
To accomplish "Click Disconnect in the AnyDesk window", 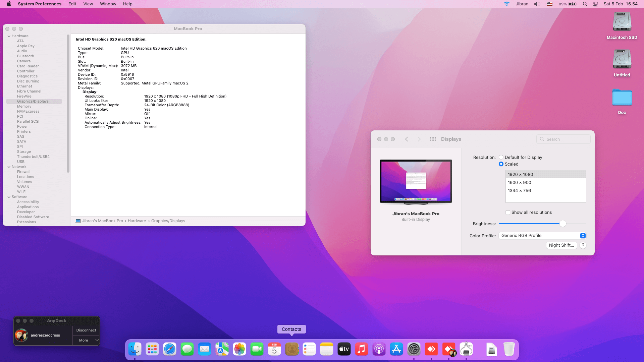I will click(x=86, y=330).
